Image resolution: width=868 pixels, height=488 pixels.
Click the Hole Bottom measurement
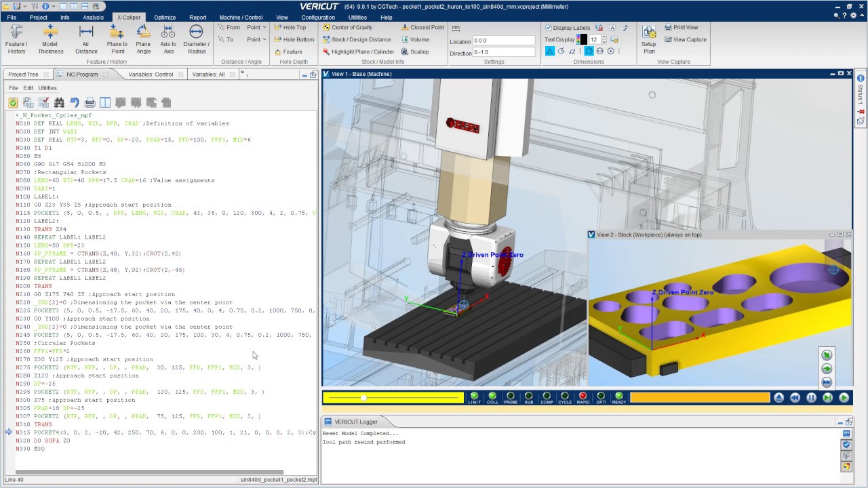[x=294, y=40]
